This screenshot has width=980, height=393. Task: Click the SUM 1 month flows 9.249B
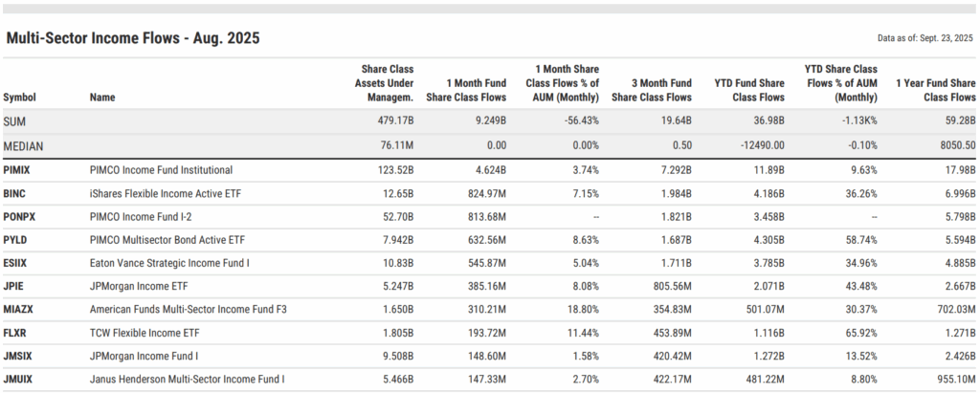pos(490,121)
